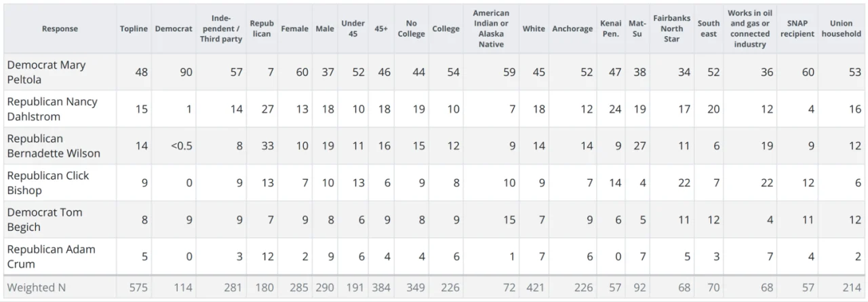Select the Democrat Mary Peltola row label

pos(46,72)
